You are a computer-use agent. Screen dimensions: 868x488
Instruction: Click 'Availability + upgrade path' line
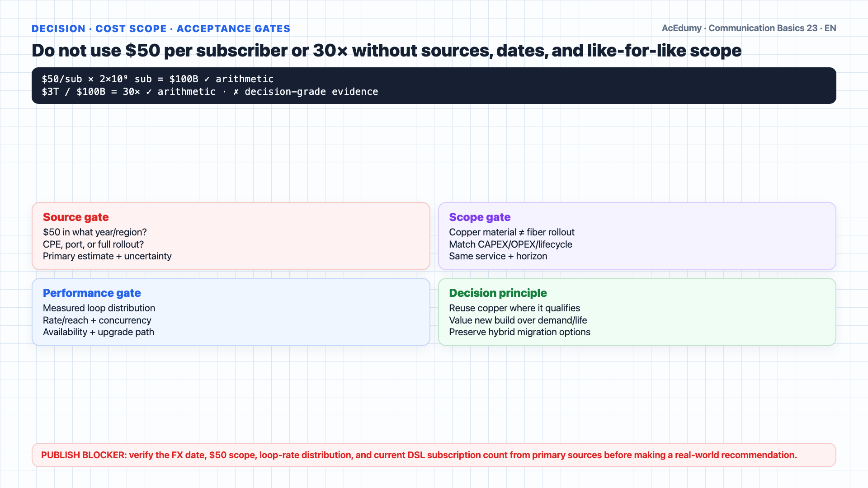99,332
